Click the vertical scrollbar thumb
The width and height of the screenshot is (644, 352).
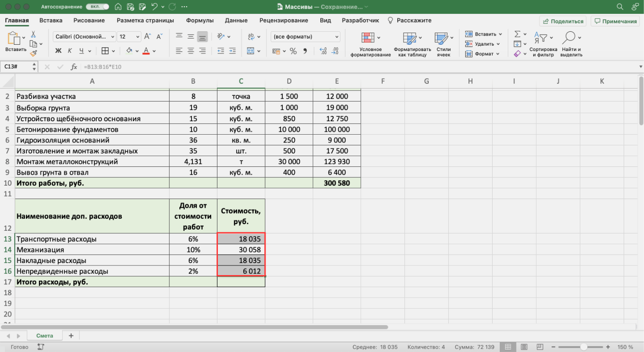coord(641,100)
